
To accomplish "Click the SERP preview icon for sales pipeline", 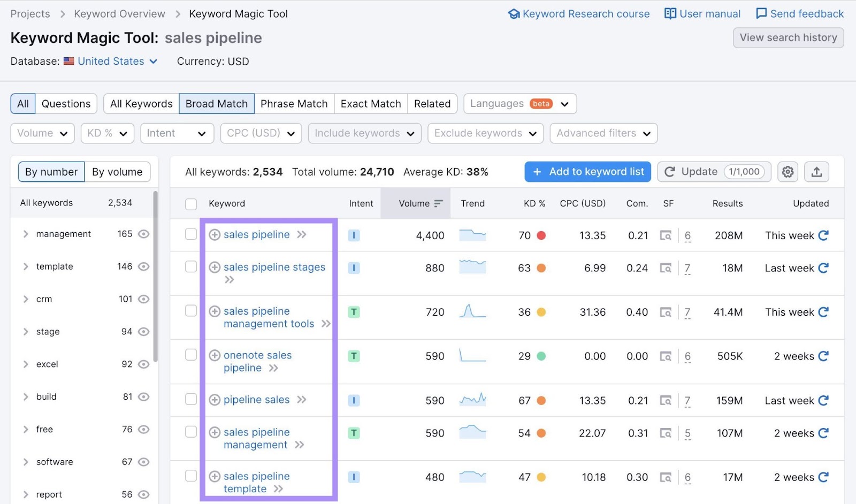I will click(x=666, y=235).
